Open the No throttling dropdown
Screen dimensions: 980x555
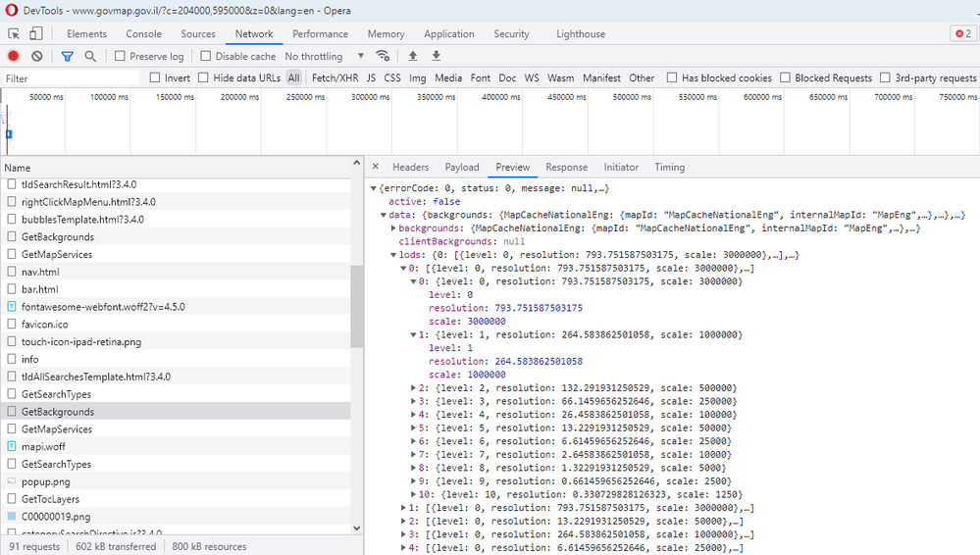tap(324, 56)
